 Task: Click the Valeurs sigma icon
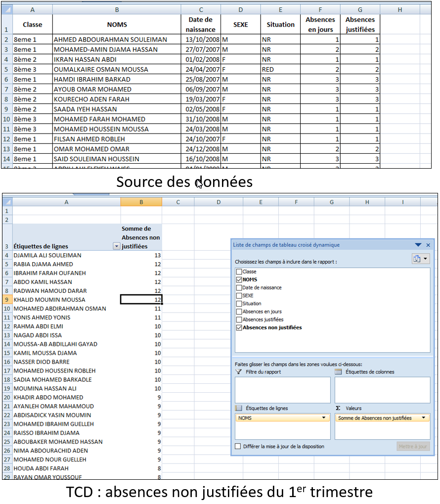point(338,408)
